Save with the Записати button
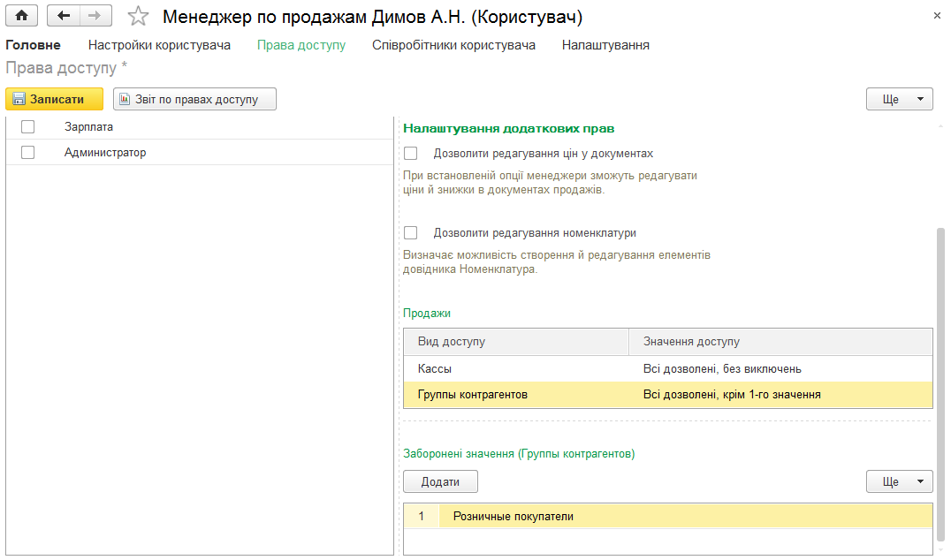951x560 pixels. coord(55,99)
